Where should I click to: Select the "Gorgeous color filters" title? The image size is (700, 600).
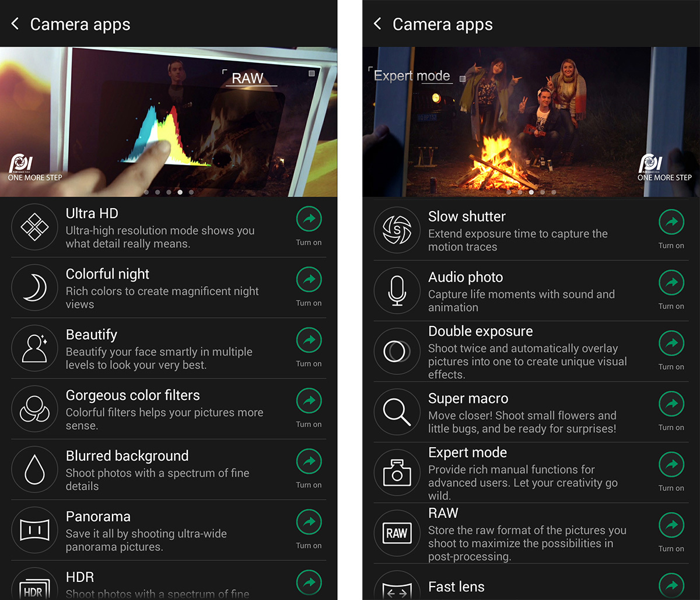pyautogui.click(x=133, y=395)
